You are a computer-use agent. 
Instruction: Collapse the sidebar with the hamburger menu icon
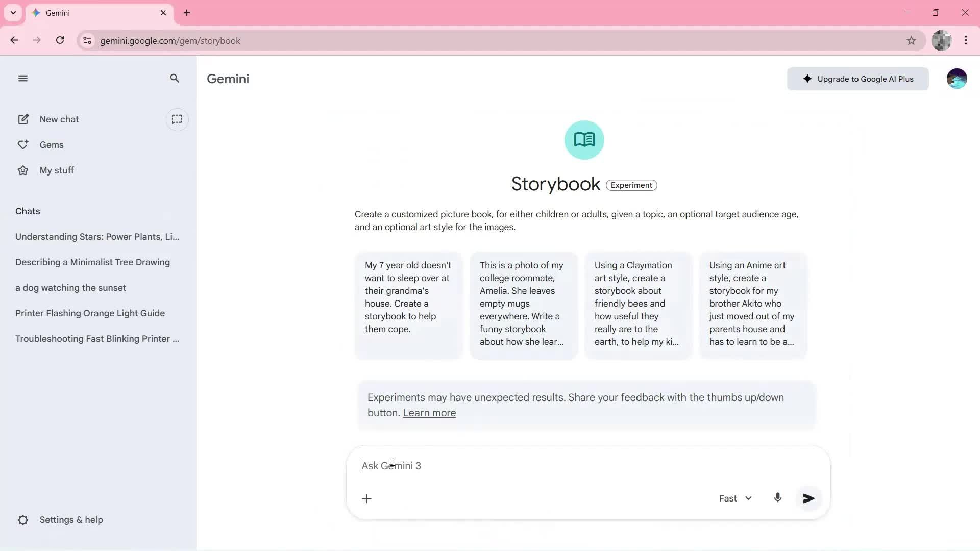coord(22,78)
